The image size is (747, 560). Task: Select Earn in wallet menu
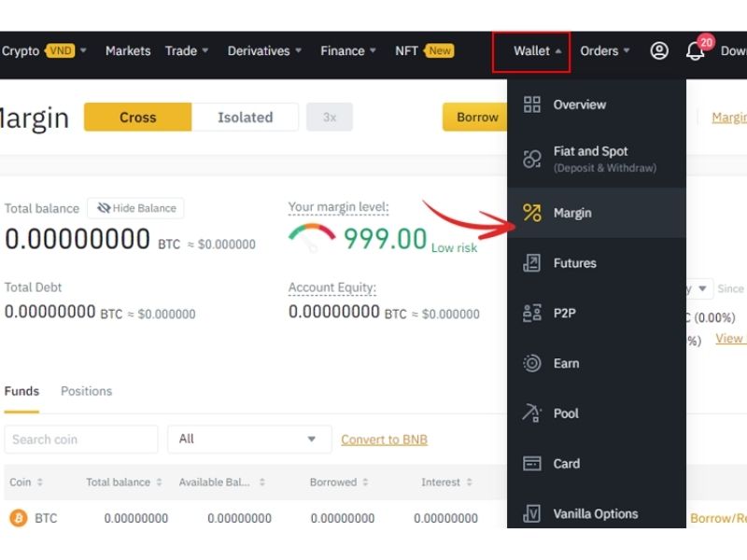(x=597, y=363)
